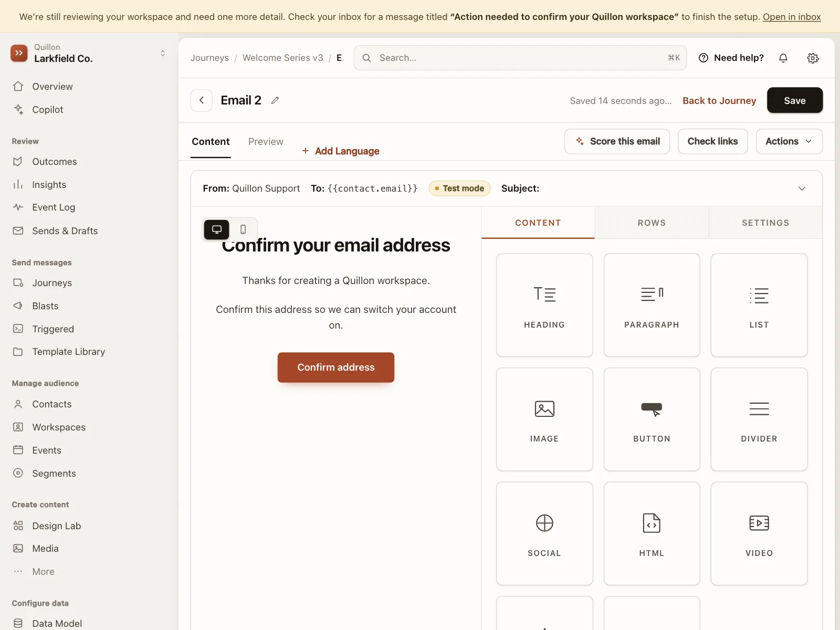Select the Video content block

(759, 534)
